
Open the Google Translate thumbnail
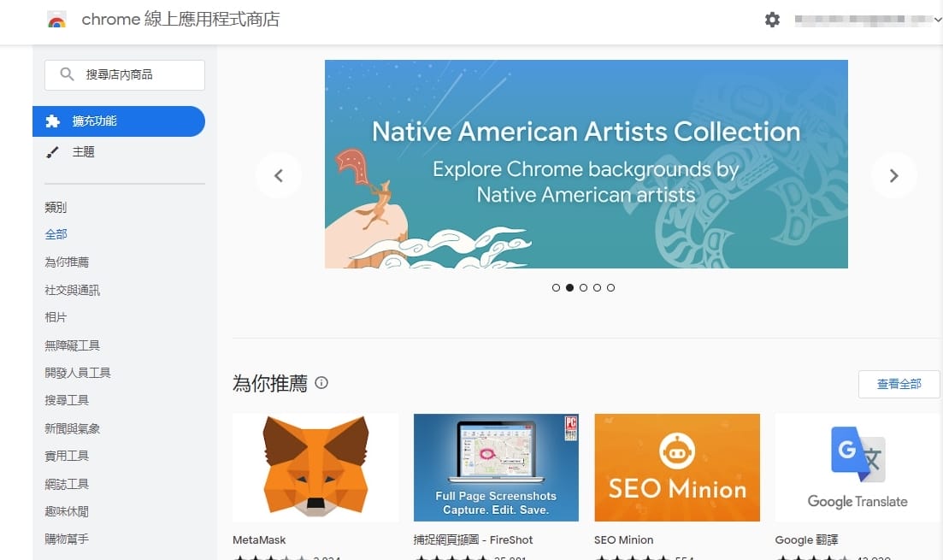pyautogui.click(x=858, y=468)
